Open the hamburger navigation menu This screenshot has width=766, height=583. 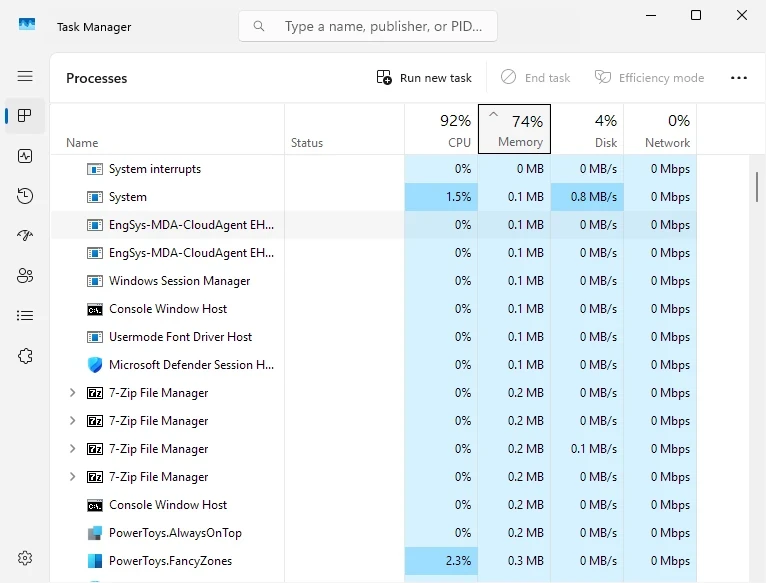[25, 76]
